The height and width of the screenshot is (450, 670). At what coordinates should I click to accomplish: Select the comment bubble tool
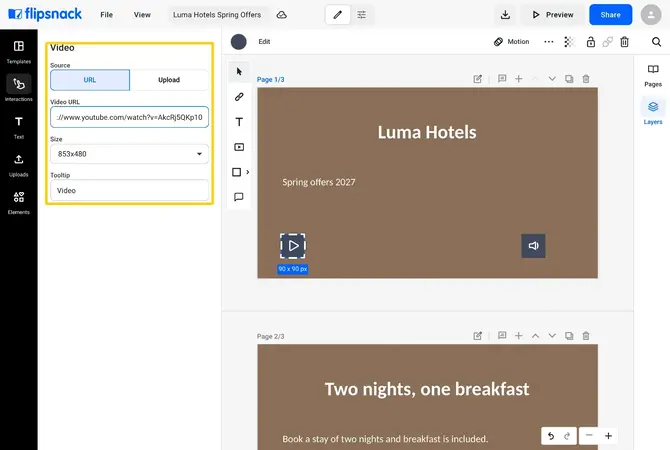[239, 197]
